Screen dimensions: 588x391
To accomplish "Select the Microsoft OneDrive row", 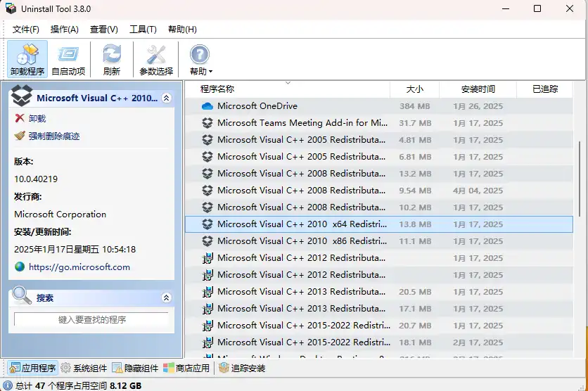I will coord(378,106).
